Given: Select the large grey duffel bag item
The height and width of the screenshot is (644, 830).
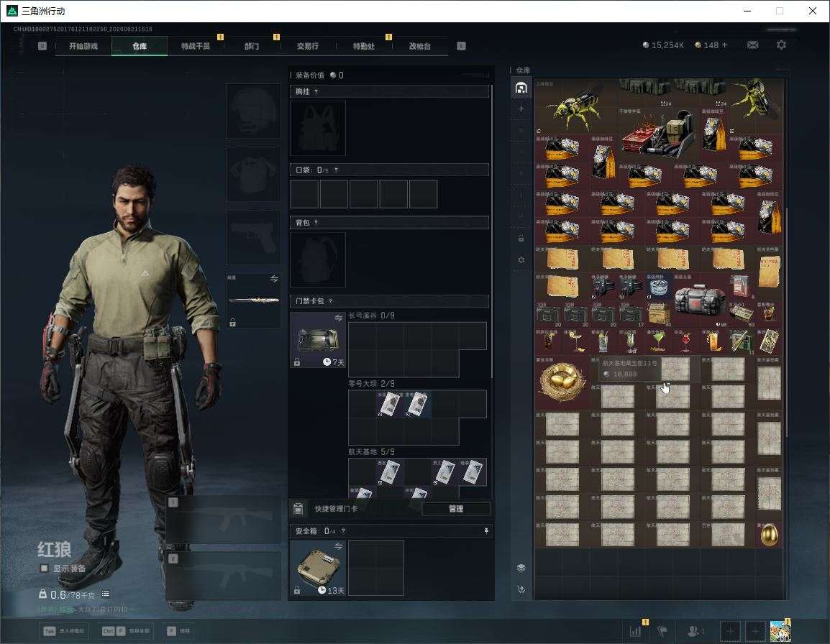Looking at the screenshot, I should click(700, 300).
